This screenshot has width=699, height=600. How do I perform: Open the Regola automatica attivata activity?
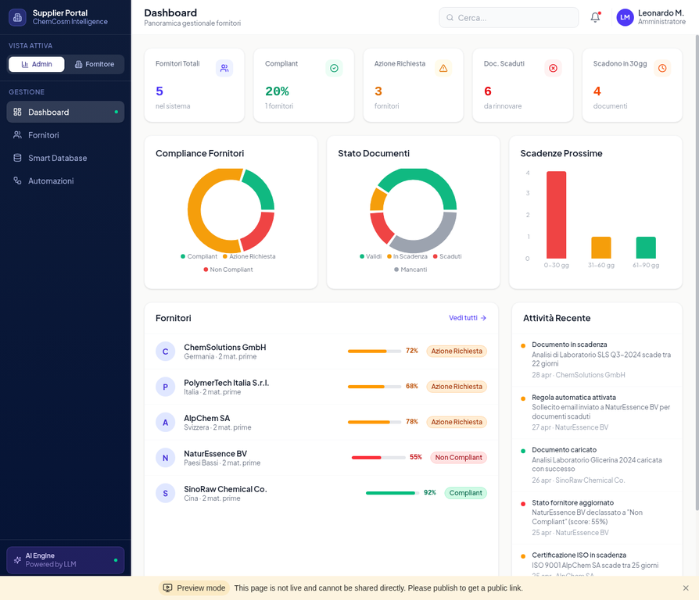[597, 412]
